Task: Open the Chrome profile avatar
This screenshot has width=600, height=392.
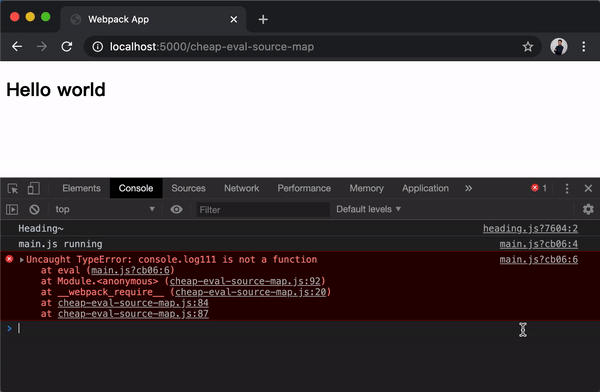Action: [559, 47]
